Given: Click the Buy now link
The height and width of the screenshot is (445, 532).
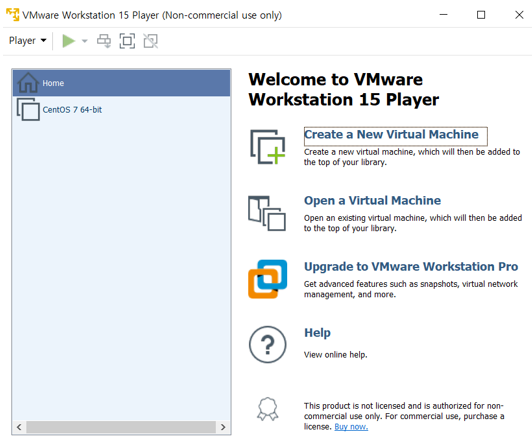Looking at the screenshot, I should (x=351, y=427).
